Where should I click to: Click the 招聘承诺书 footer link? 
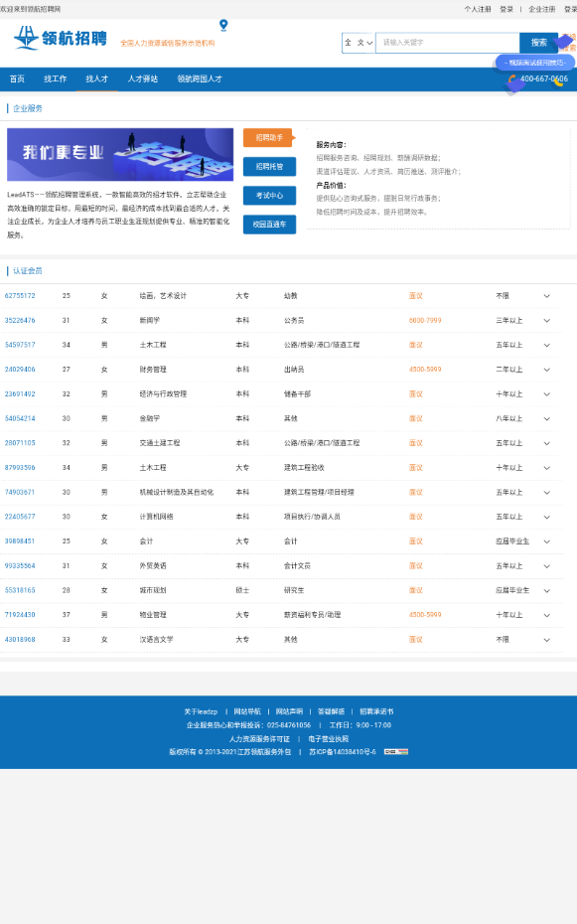pos(376,711)
